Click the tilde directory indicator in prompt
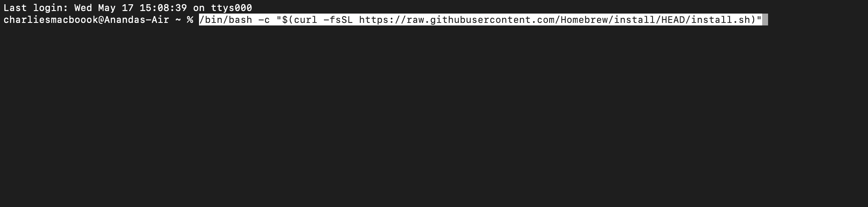The image size is (868, 207). [x=178, y=20]
